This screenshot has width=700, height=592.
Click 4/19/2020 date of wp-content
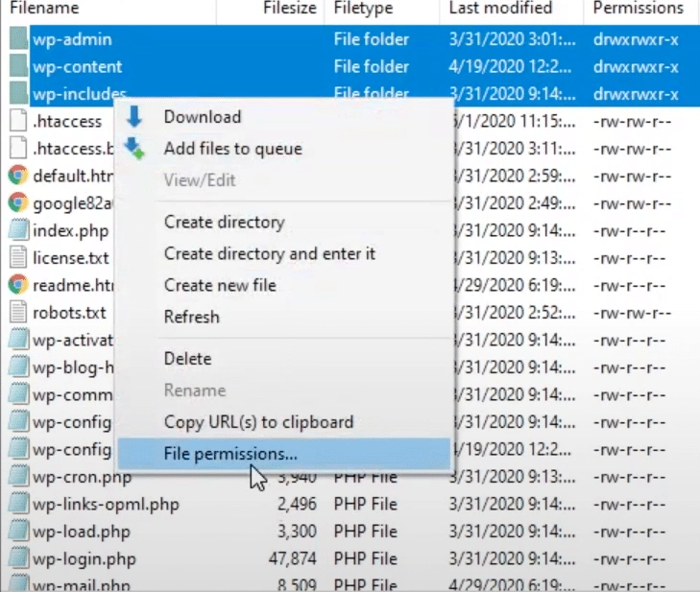510,66
